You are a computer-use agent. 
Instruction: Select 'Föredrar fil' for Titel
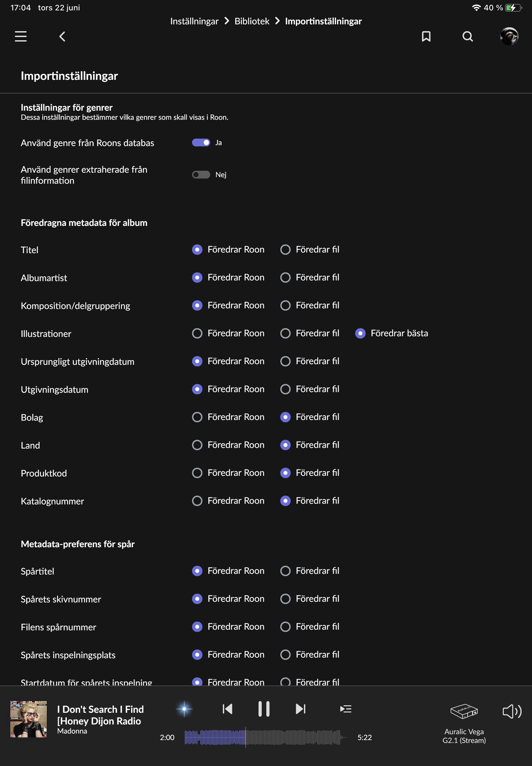[x=285, y=250]
